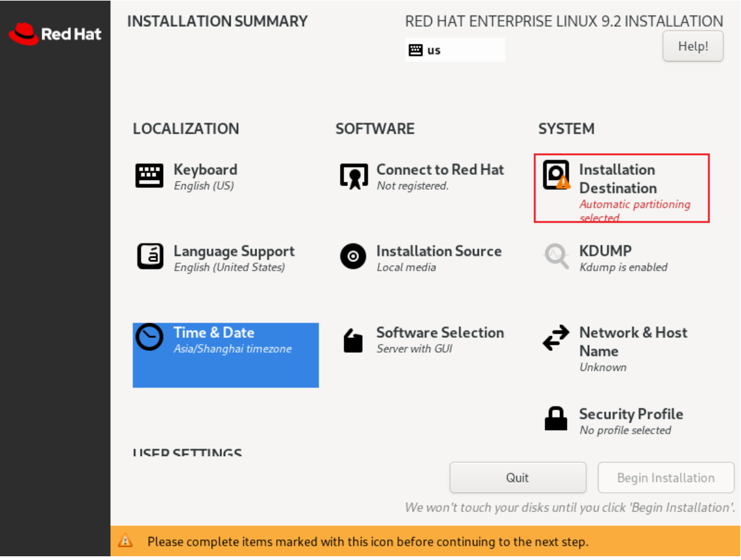The height and width of the screenshot is (560, 741).
Task: Click the Keyboard layout icon
Action: pos(149,176)
